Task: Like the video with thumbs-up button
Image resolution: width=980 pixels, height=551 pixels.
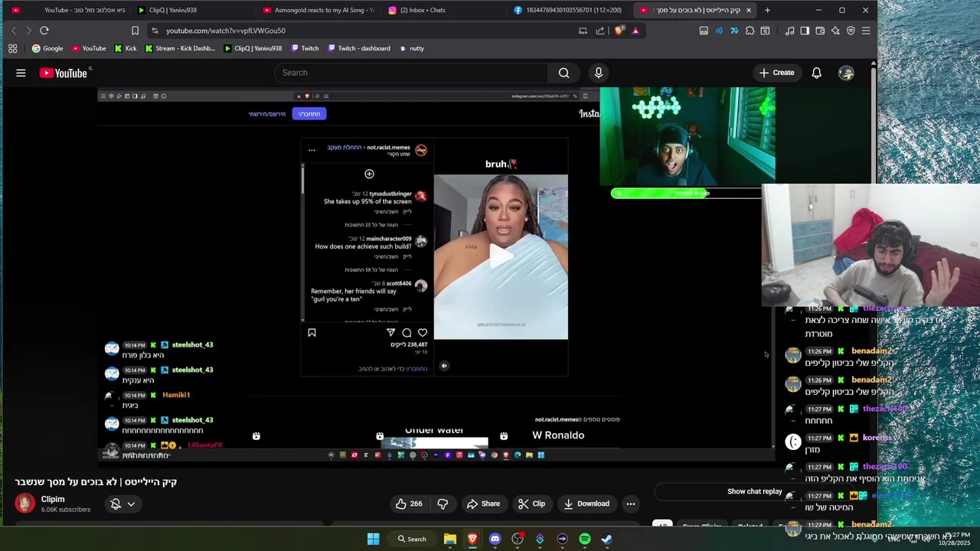Action: [x=409, y=504]
